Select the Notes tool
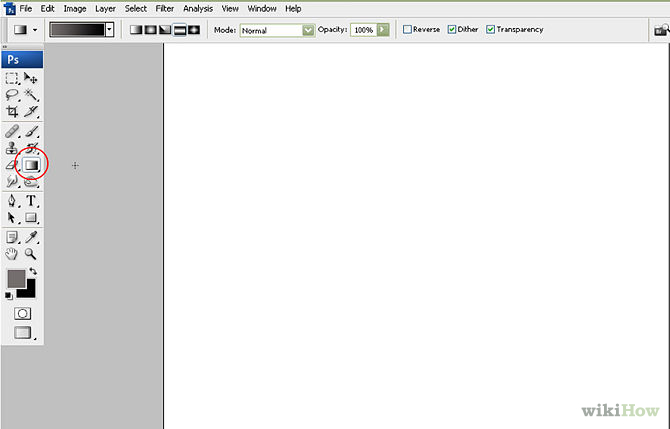Image resolution: width=670 pixels, height=429 pixels. coord(12,237)
